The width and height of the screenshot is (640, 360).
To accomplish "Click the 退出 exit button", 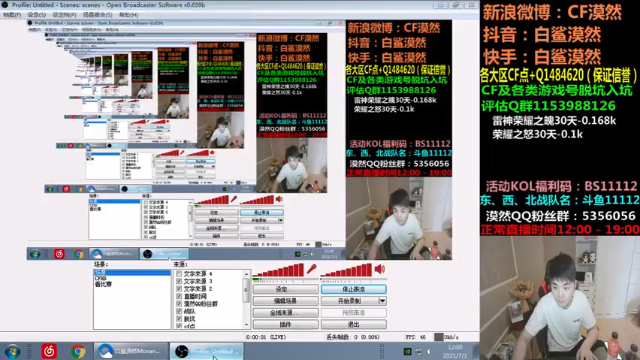I will click(x=353, y=324).
